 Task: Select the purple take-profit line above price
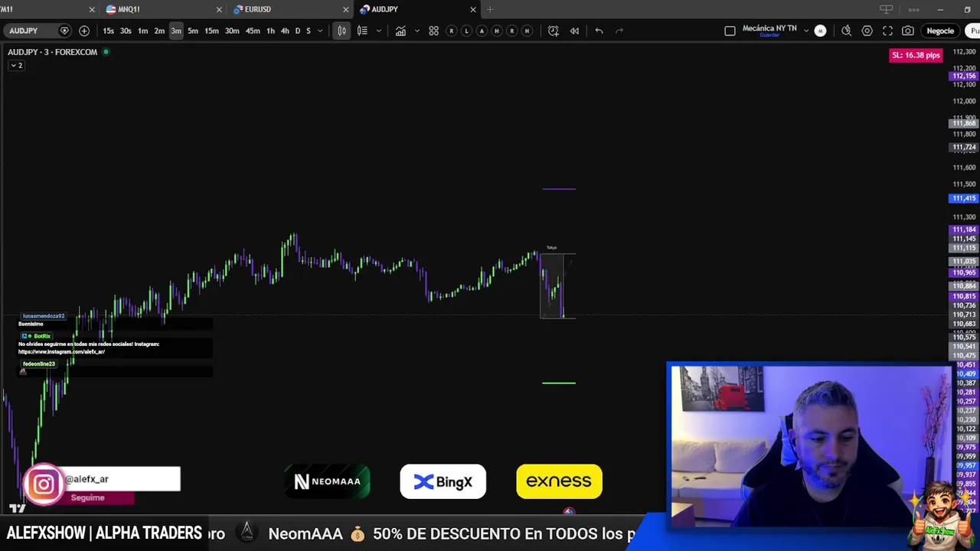[559, 188]
